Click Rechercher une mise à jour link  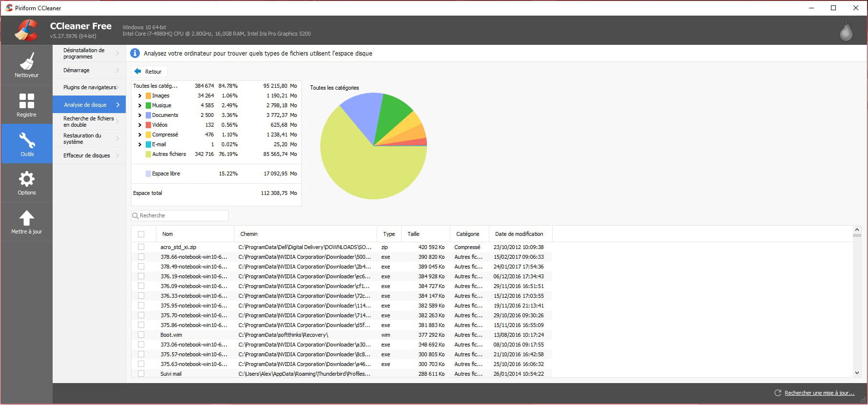click(819, 393)
